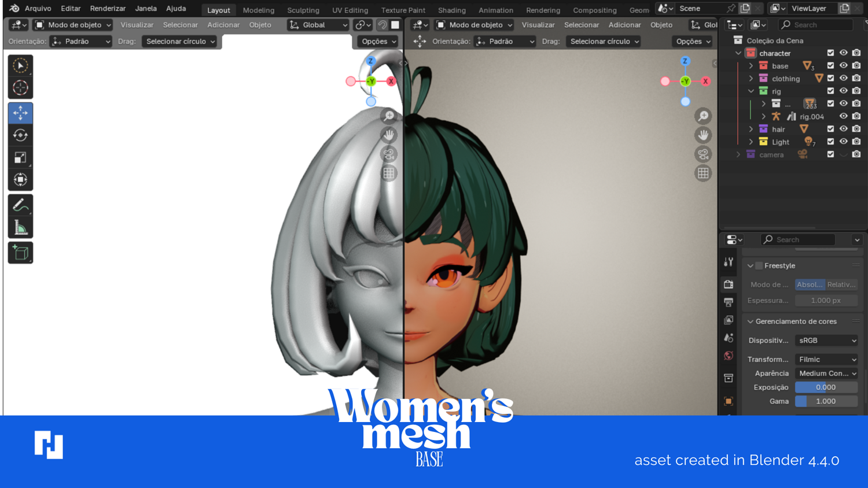The width and height of the screenshot is (868, 488).
Task: Open the Arquivo menu
Action: [x=38, y=9]
